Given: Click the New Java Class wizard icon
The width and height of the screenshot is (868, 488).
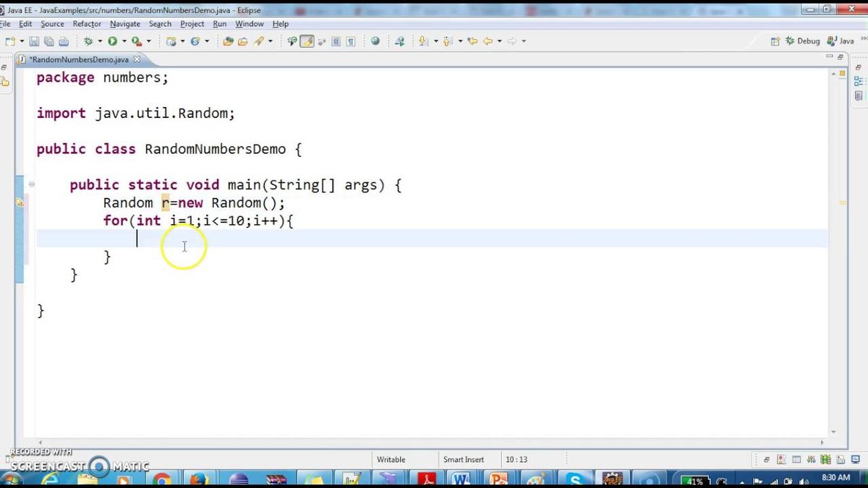Looking at the screenshot, I should pos(195,41).
